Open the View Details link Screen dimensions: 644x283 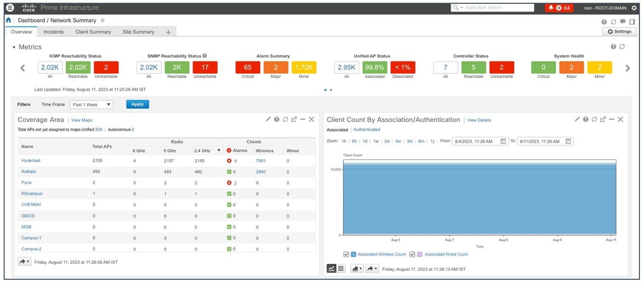coord(479,120)
